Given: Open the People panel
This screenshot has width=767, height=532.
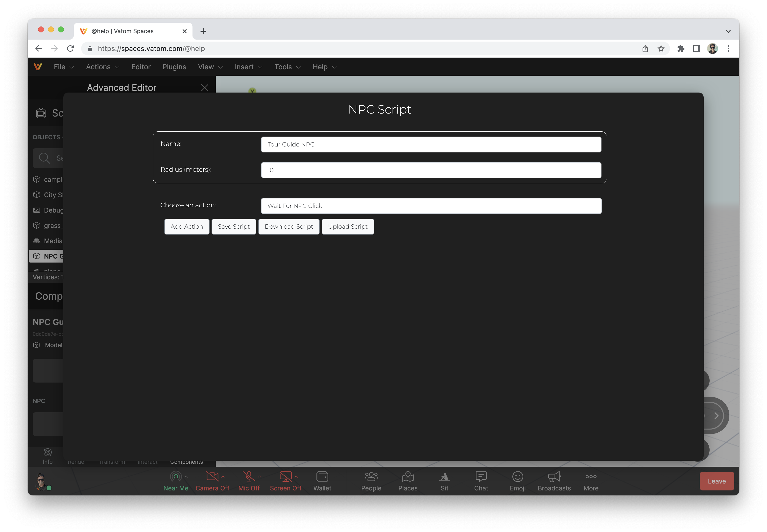Looking at the screenshot, I should [371, 481].
